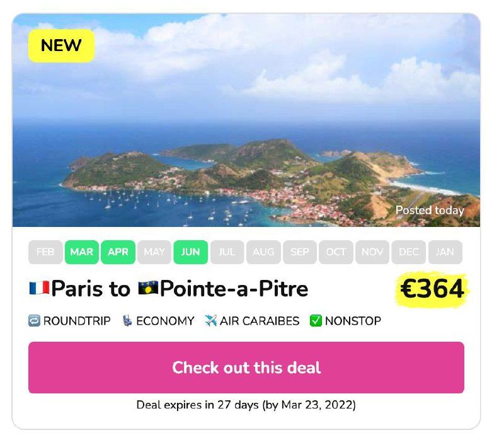The height and width of the screenshot is (447, 504).
Task: Select the MAY month pill
Action: [154, 252]
